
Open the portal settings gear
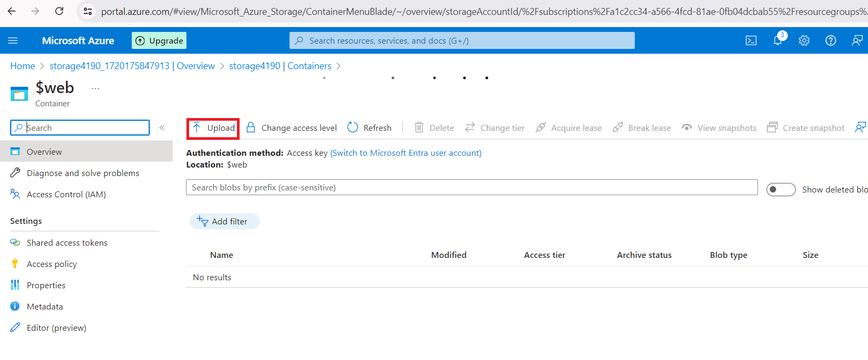pyautogui.click(x=804, y=40)
